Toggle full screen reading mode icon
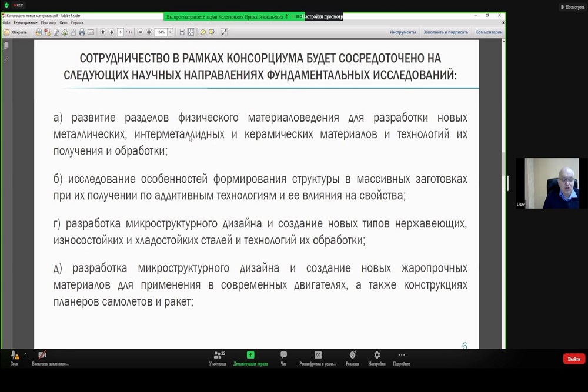Viewport: 588px width, 392px height. tap(224, 32)
